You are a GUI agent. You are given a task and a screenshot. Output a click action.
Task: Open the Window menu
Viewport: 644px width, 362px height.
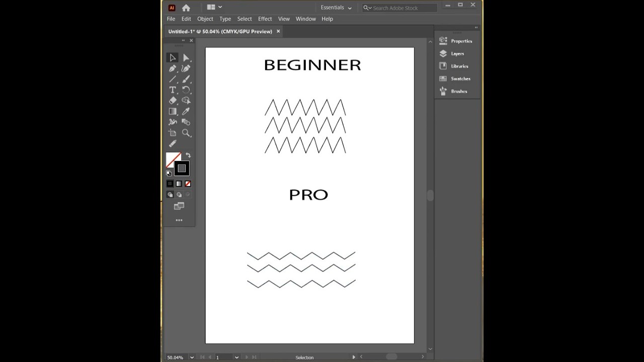[306, 19]
